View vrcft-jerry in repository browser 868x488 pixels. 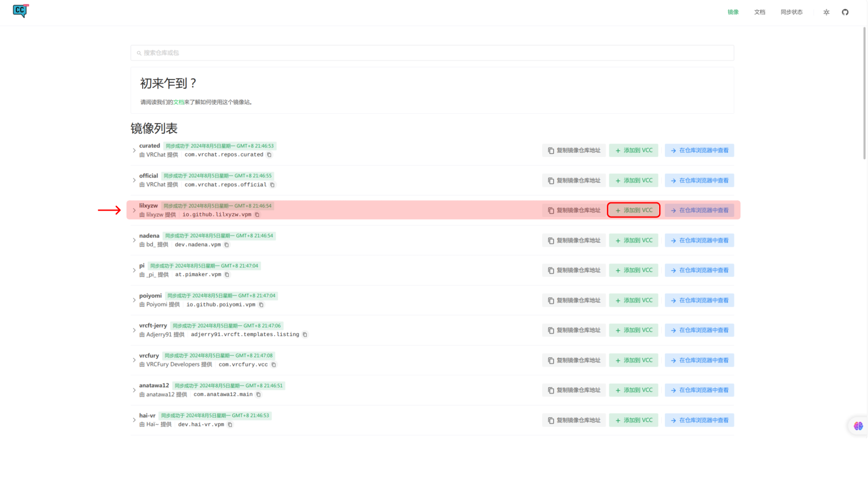(x=699, y=330)
